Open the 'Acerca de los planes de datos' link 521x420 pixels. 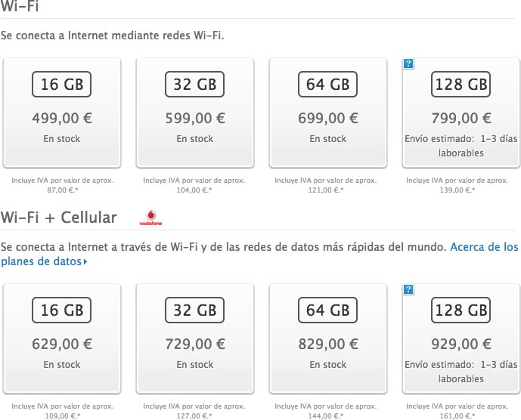pyautogui.click(x=259, y=254)
